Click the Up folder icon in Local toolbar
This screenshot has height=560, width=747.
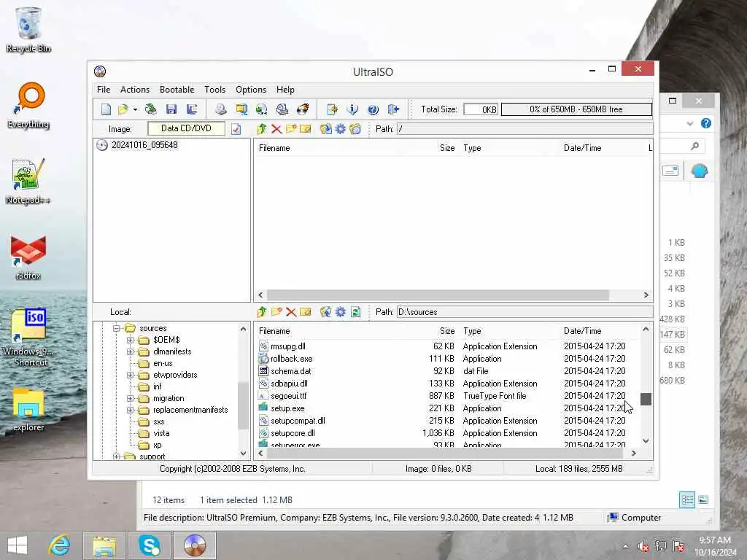262,312
